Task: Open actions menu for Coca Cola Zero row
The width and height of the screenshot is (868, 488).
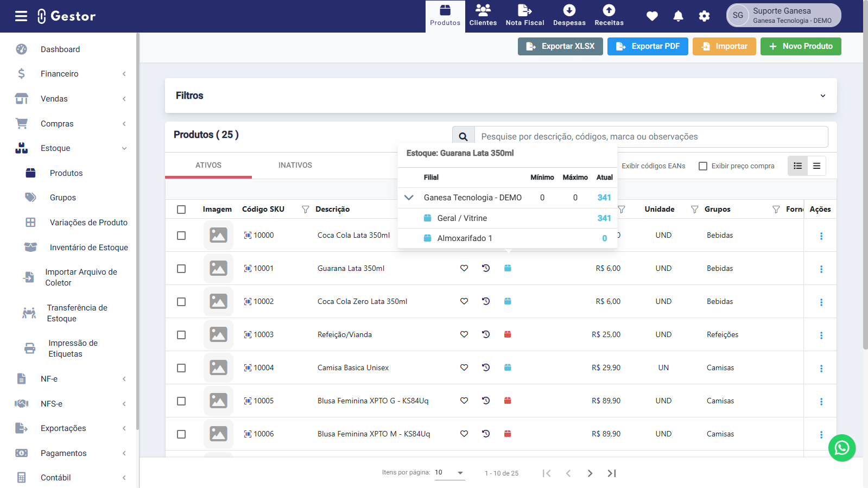Action: coord(821,302)
